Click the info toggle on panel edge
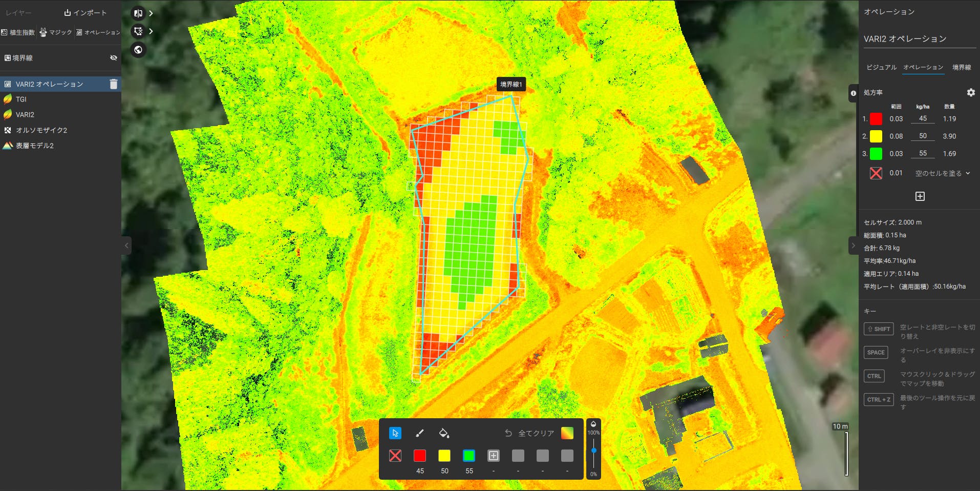 pyautogui.click(x=853, y=93)
